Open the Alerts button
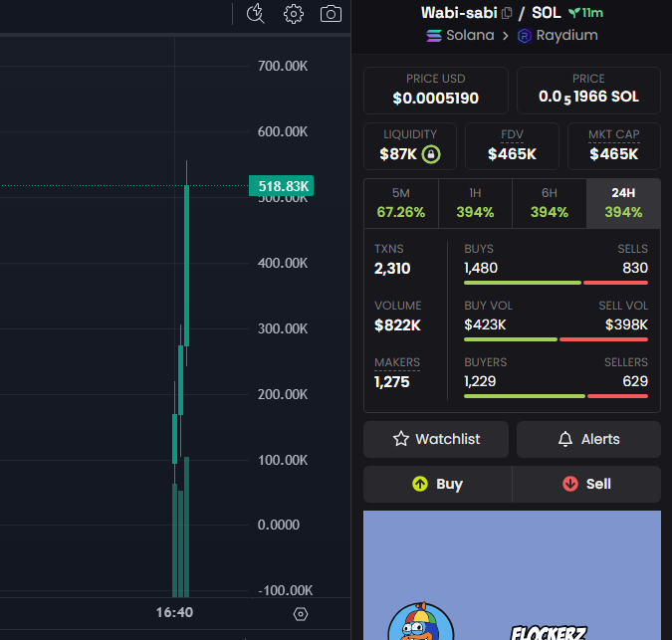The height and width of the screenshot is (640, 672). coord(588,439)
